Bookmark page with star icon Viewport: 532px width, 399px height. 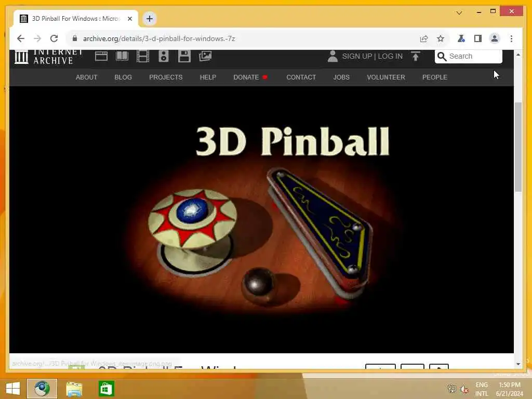pyautogui.click(x=441, y=38)
